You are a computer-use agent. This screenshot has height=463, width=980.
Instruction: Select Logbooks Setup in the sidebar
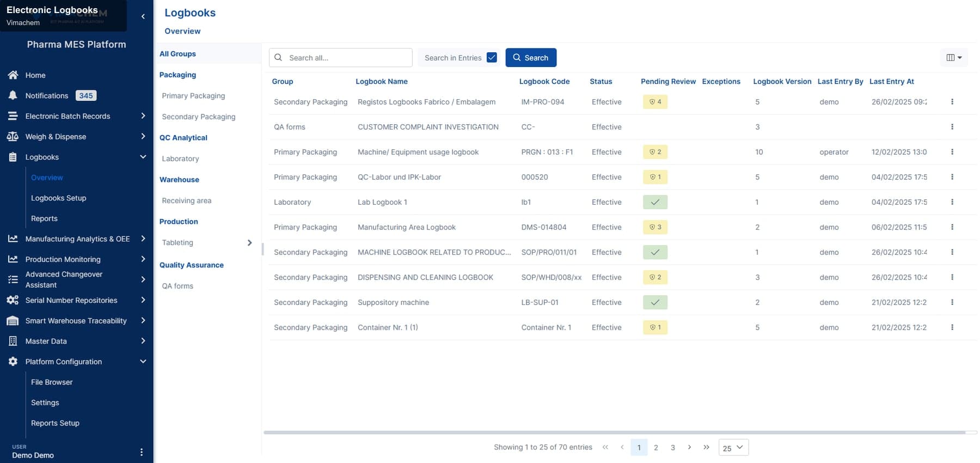tap(59, 198)
